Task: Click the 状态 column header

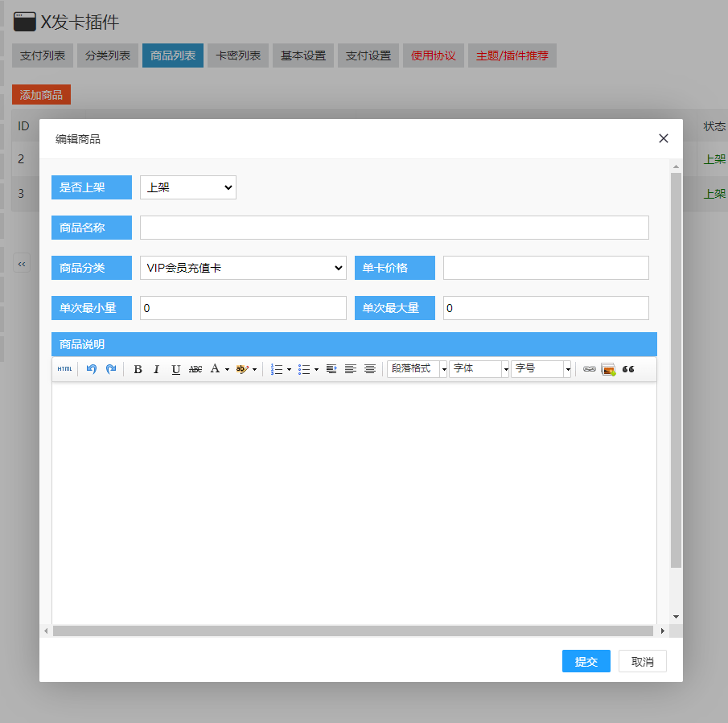Action: 714,126
